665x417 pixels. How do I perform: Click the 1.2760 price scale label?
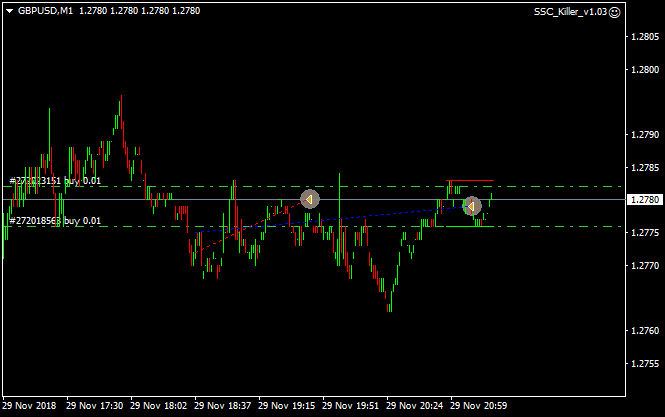645,330
